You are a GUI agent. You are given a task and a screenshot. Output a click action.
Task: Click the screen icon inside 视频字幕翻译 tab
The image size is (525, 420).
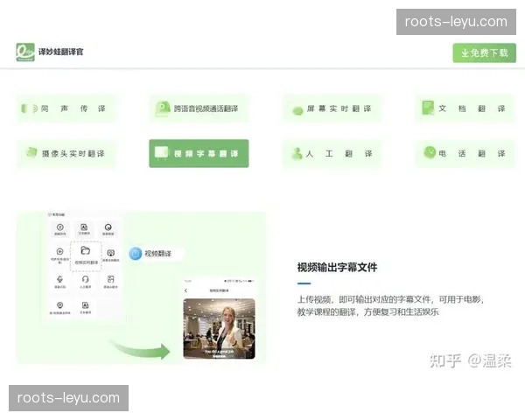pyautogui.click(x=161, y=153)
